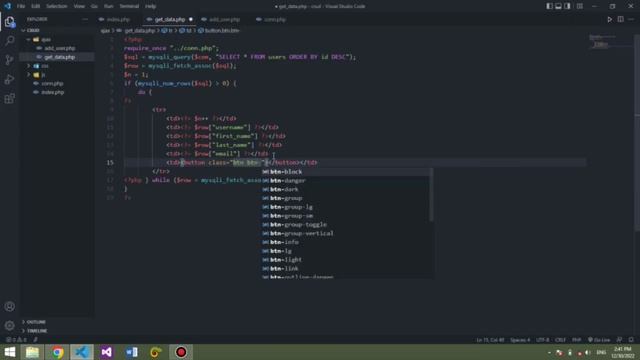Open the Search view in activity bar

pyautogui.click(x=9, y=40)
